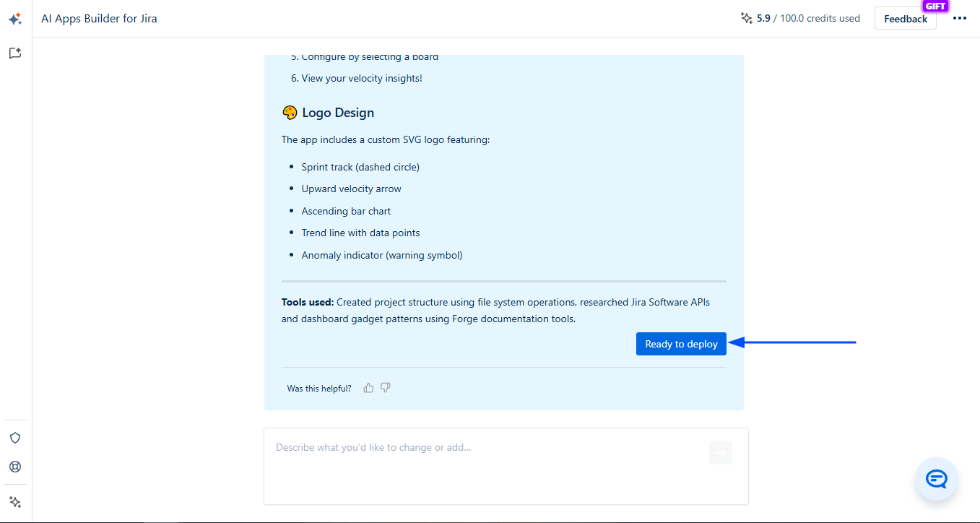Click the purple GIFT badge
Viewport: 980px width, 523px height.
click(935, 6)
